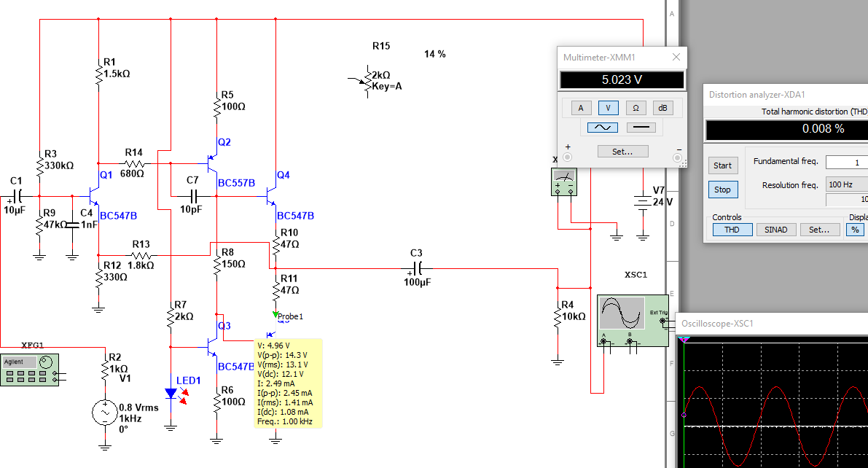Select capacitor C4 1nF symbol
Image resolution: width=868 pixels, height=468 pixels.
pyautogui.click(x=72, y=225)
